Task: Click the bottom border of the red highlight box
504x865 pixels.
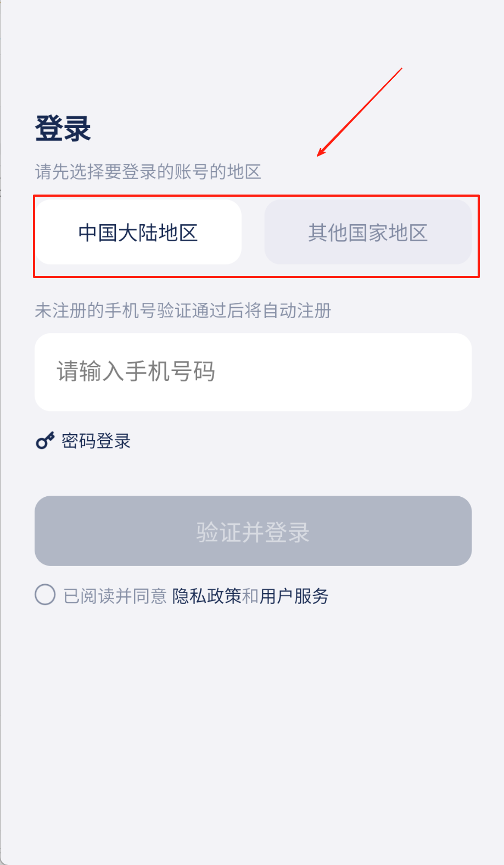Action: (x=256, y=276)
